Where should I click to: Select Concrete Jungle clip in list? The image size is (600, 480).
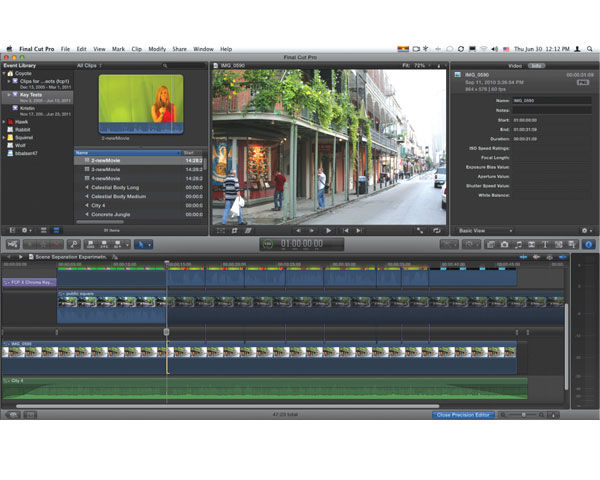[x=140, y=214]
